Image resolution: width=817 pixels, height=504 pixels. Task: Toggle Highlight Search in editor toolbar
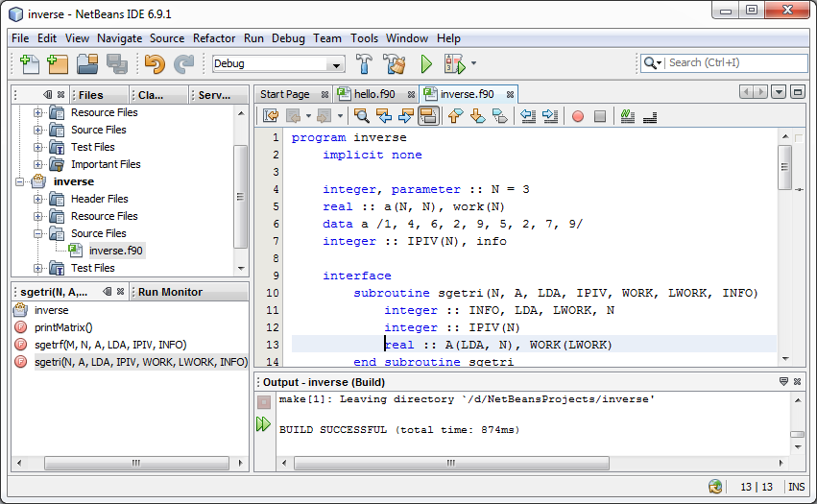pos(428,116)
